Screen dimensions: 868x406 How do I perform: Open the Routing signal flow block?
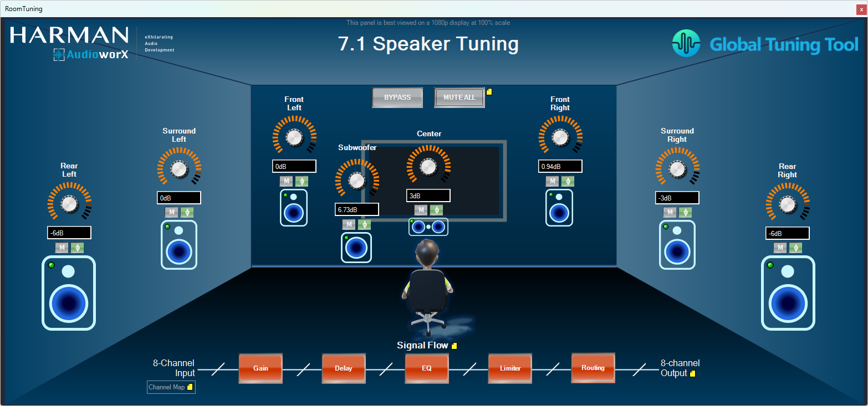(x=593, y=368)
